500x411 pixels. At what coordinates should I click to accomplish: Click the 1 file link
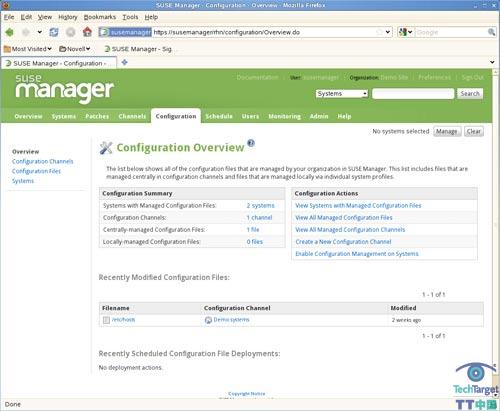253,230
